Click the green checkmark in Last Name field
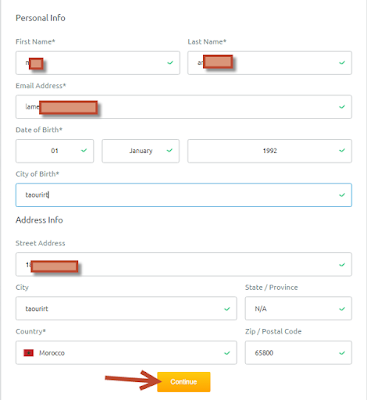This screenshot has width=367, height=400. tap(342, 63)
